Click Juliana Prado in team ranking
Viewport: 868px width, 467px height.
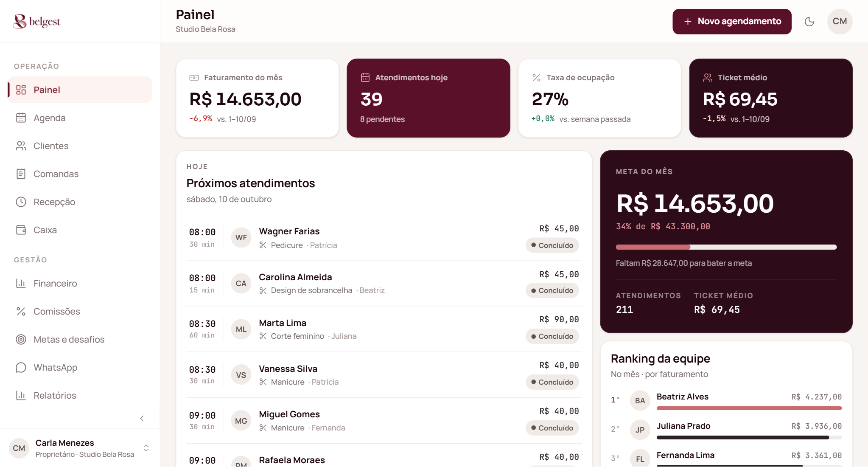726,429
